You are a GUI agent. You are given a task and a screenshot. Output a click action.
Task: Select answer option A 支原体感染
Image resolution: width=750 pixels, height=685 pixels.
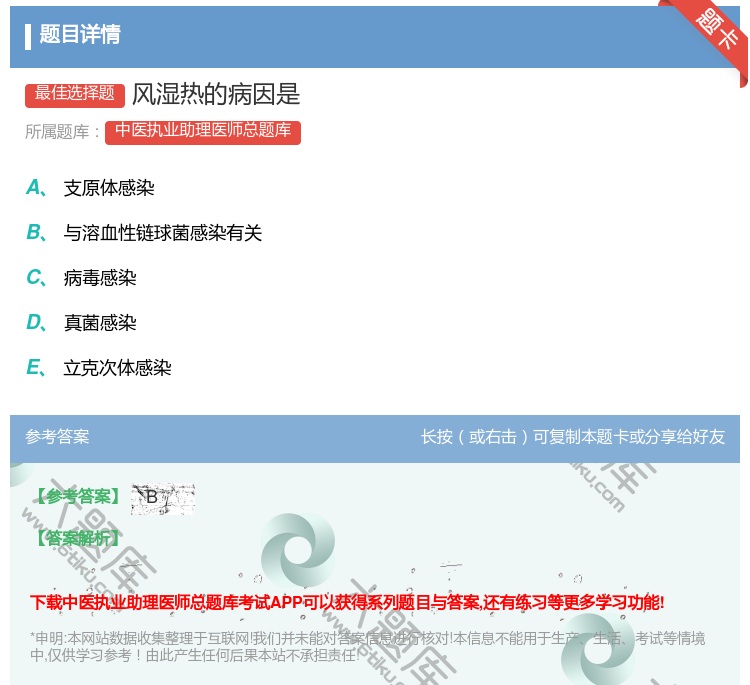pos(90,188)
